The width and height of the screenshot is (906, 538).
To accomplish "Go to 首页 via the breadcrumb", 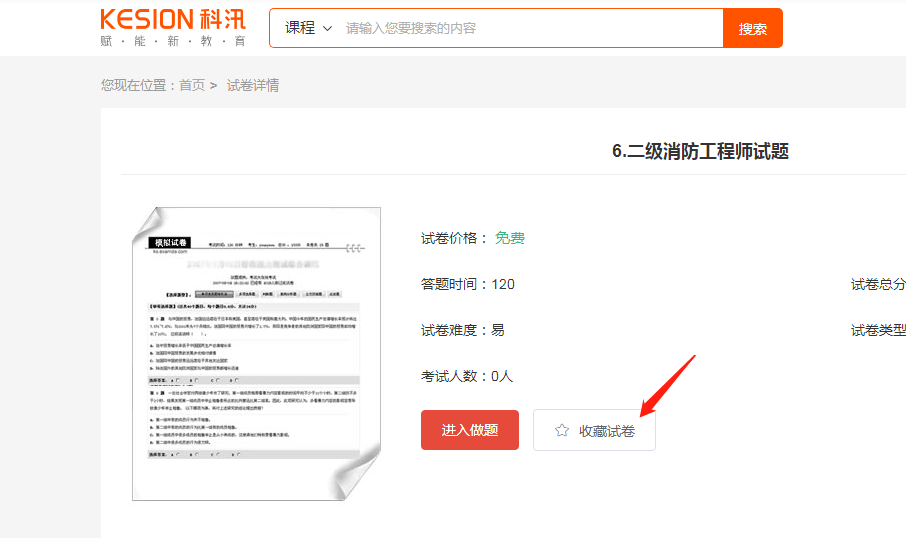I will (x=192, y=85).
